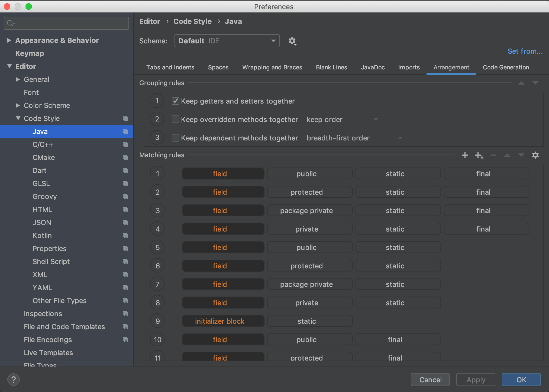The image size is (549, 392).
Task: Click inside the settings search field
Action: point(66,23)
